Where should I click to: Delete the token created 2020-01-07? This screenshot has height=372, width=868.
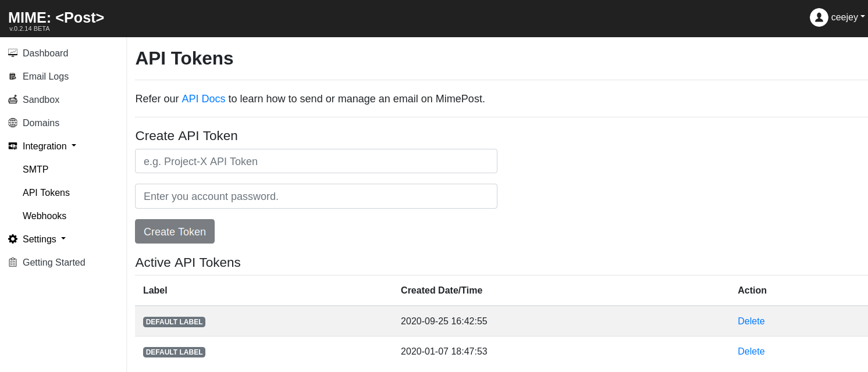click(751, 351)
